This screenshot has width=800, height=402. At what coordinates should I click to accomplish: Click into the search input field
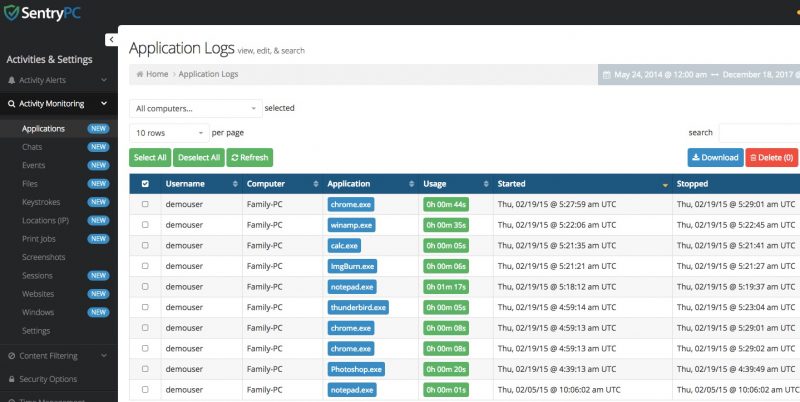[759, 133]
